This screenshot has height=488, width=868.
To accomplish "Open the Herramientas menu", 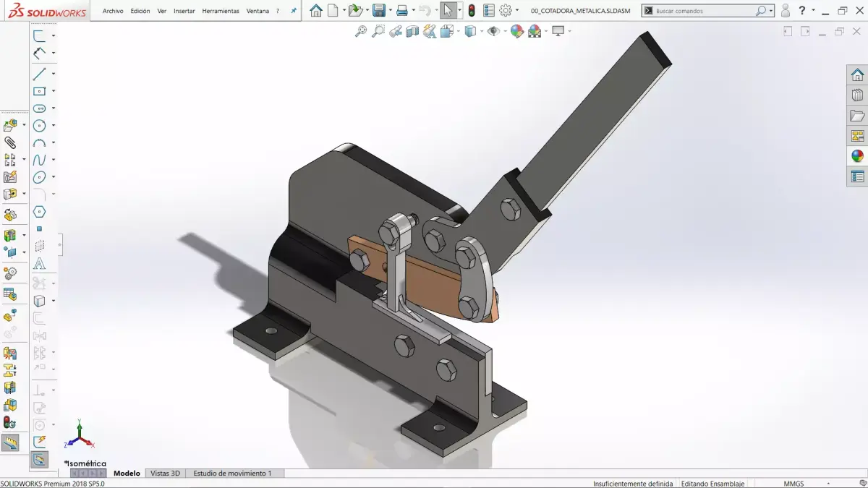I will click(x=221, y=11).
